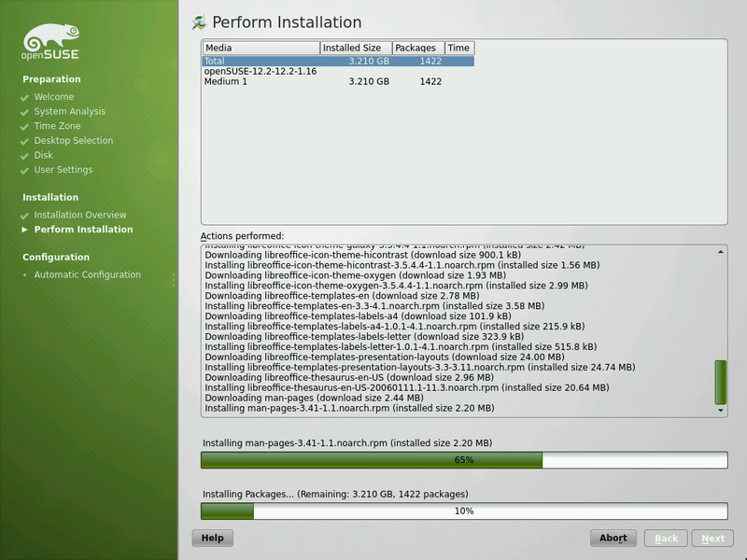The image size is (747, 560).
Task: Click the 3.210 GB cell in Total row
Action: [x=369, y=61]
